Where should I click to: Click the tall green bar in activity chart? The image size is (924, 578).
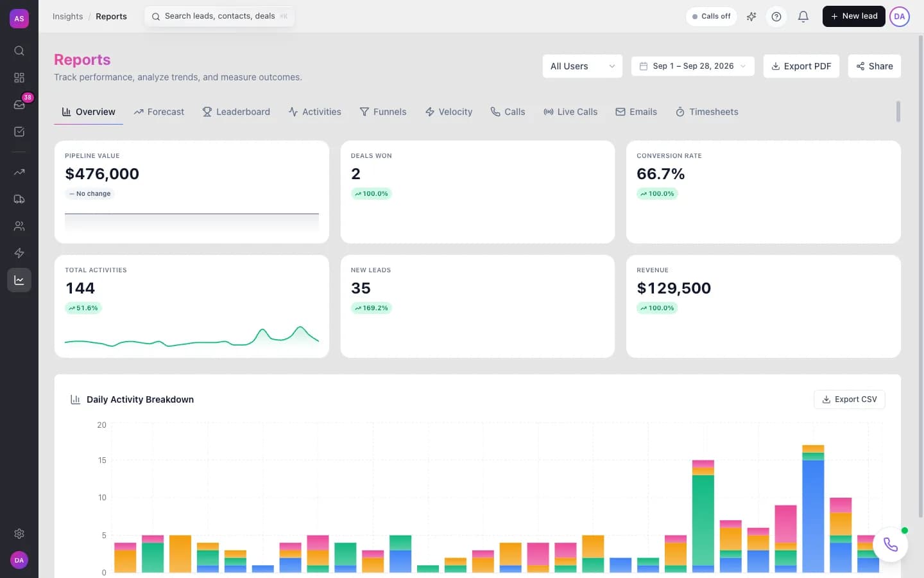[x=703, y=520]
